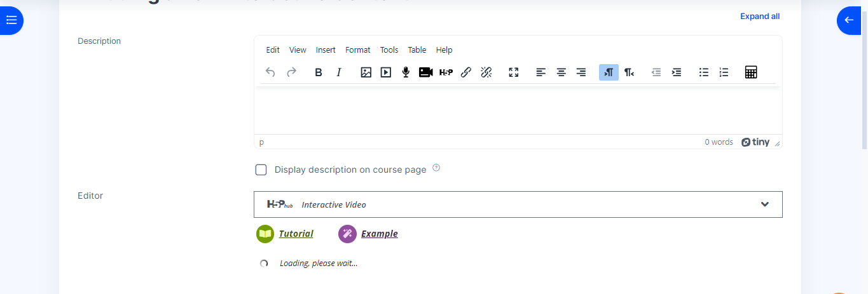This screenshot has height=294, width=868.
Task: Toggle fullscreen mode in the editor
Action: 514,72
